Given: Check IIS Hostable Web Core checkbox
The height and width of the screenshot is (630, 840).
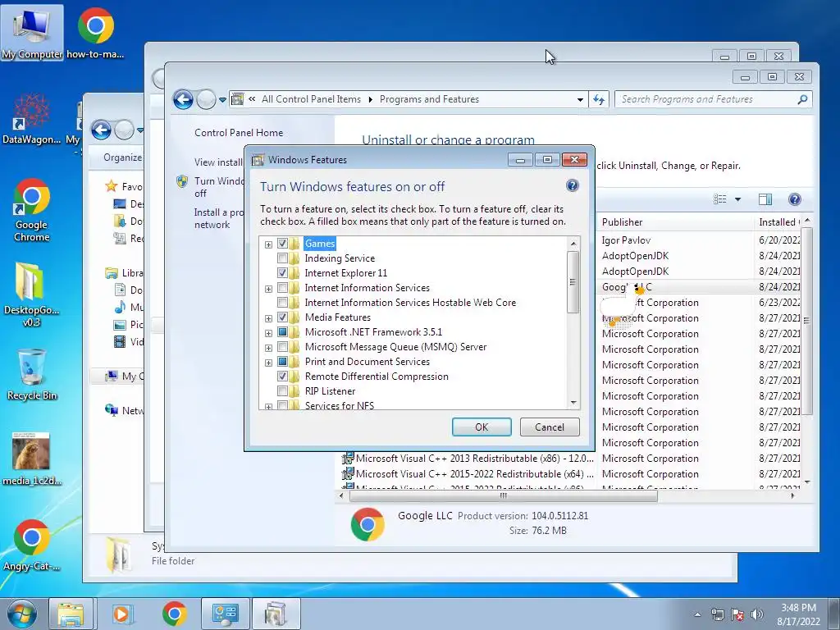Looking at the screenshot, I should pos(282,303).
